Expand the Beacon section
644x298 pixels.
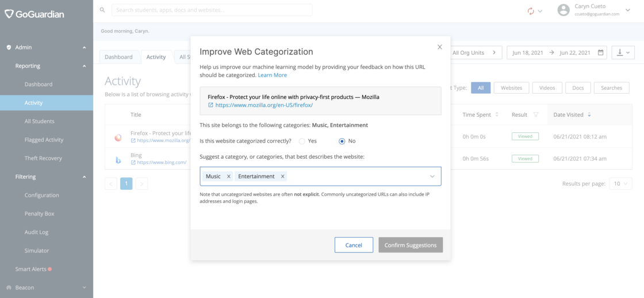tap(84, 288)
